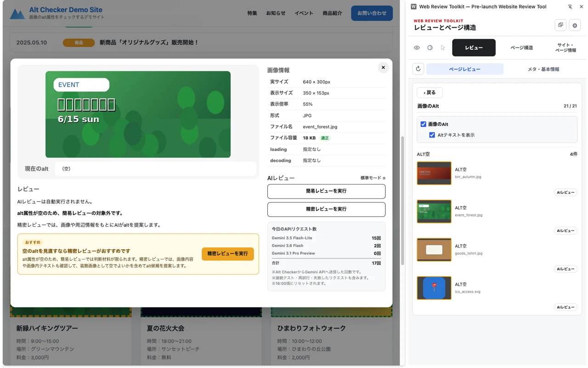Click the white 精密レビューを実行 button
The width and height of the screenshot is (588, 368).
[x=326, y=209]
